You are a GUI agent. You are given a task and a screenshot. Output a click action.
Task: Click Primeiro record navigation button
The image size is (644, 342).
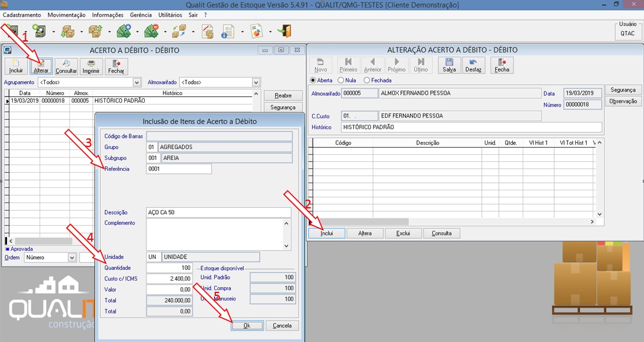pyautogui.click(x=348, y=65)
